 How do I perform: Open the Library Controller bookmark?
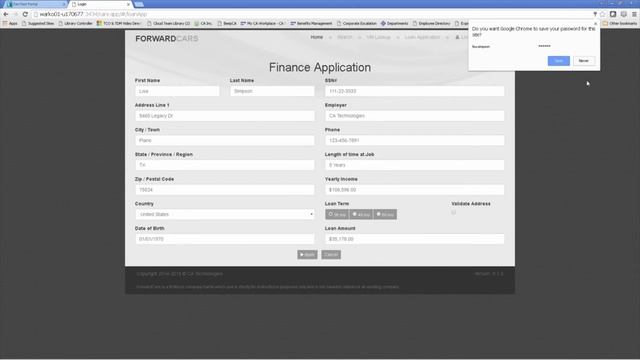pos(76,23)
